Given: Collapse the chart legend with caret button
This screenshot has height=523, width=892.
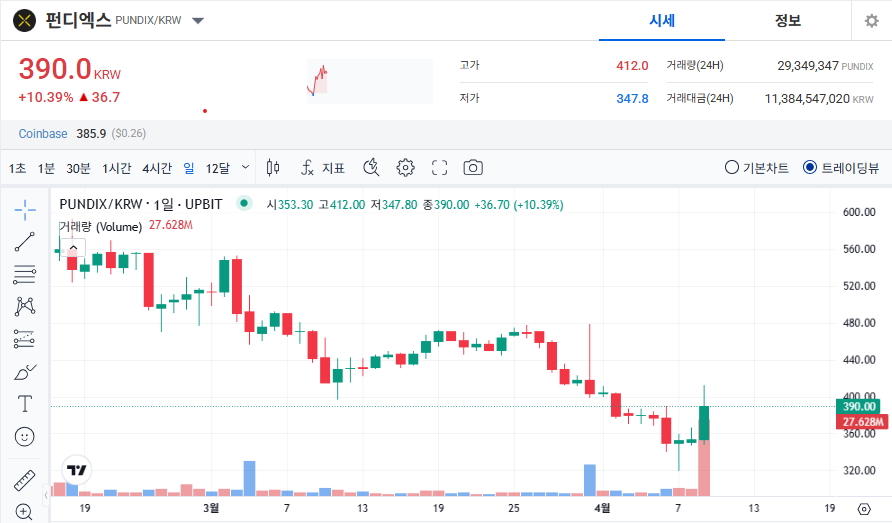Looking at the screenshot, I should [73, 248].
